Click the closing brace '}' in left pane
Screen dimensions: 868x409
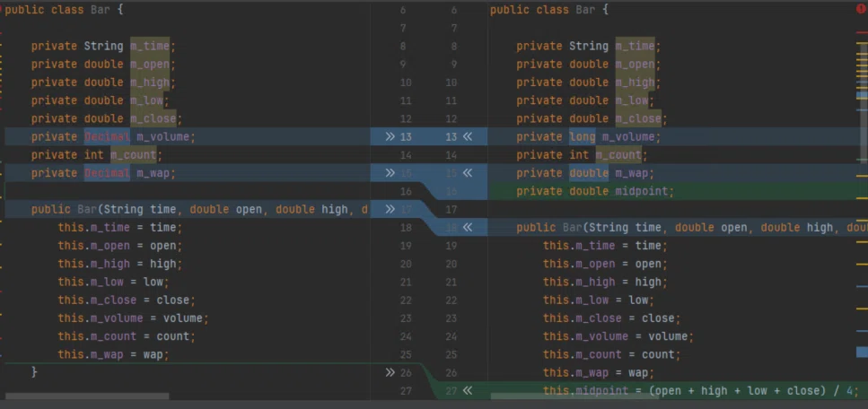tap(34, 372)
